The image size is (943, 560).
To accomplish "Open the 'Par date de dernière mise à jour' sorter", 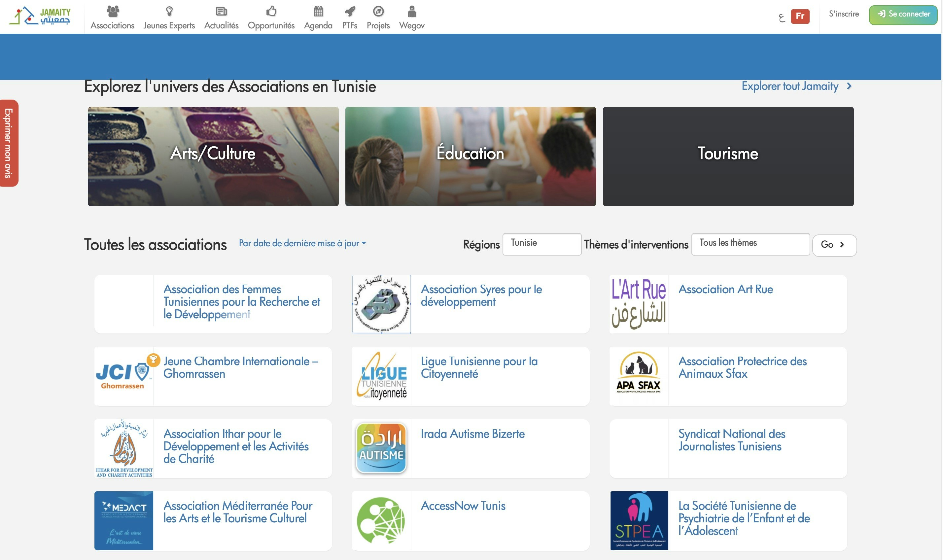I will click(302, 243).
